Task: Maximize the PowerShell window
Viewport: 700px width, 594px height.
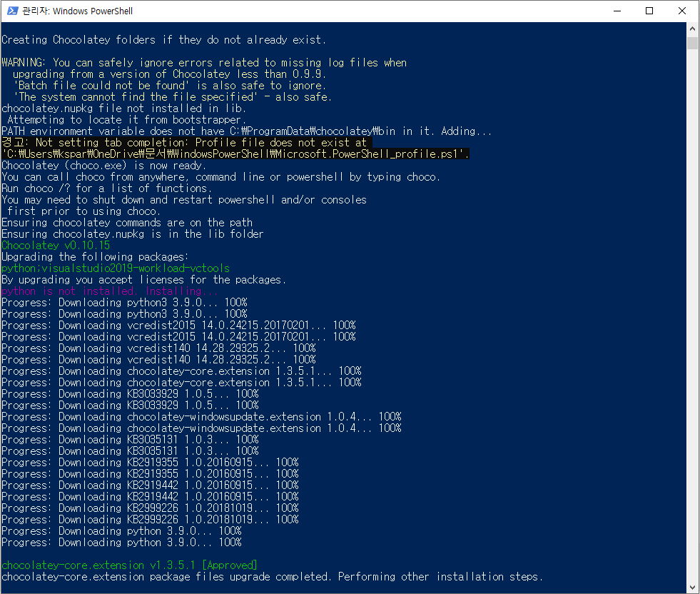Action: 649,11
